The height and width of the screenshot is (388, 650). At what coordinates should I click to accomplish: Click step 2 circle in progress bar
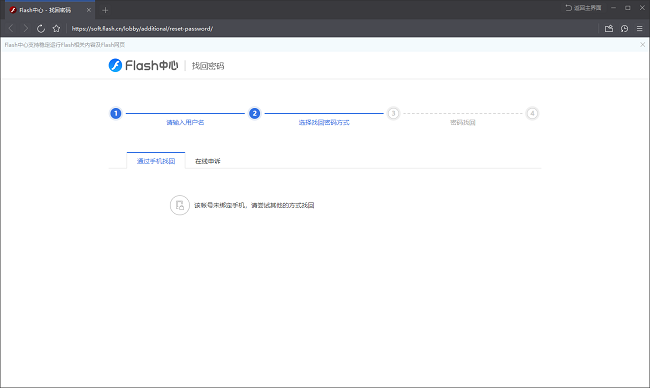click(x=255, y=113)
